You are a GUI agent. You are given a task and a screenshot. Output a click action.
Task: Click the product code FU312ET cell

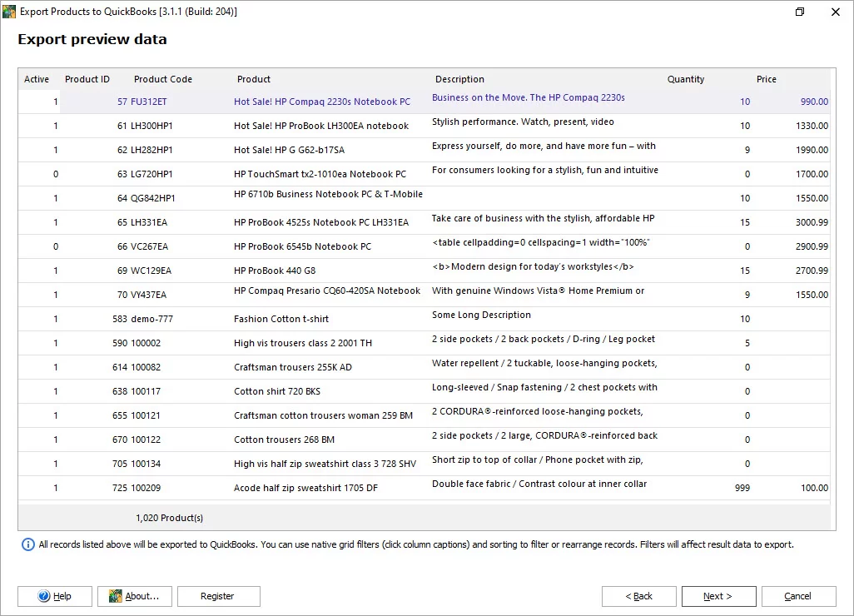pyautogui.click(x=149, y=102)
